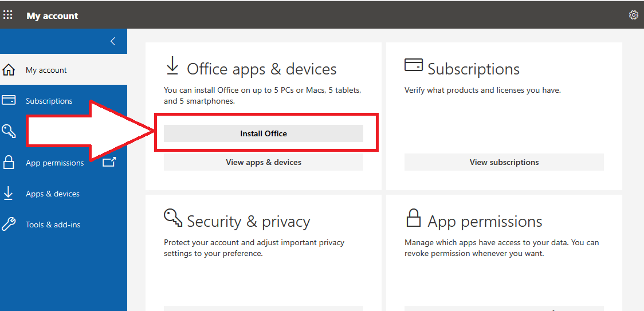Click the download icon in Office apps card
The height and width of the screenshot is (311, 644).
coord(172,66)
